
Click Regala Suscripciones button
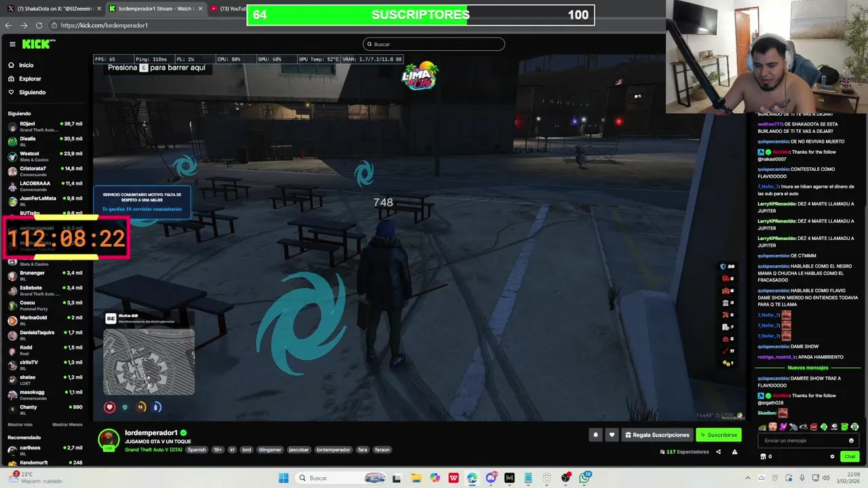657,435
